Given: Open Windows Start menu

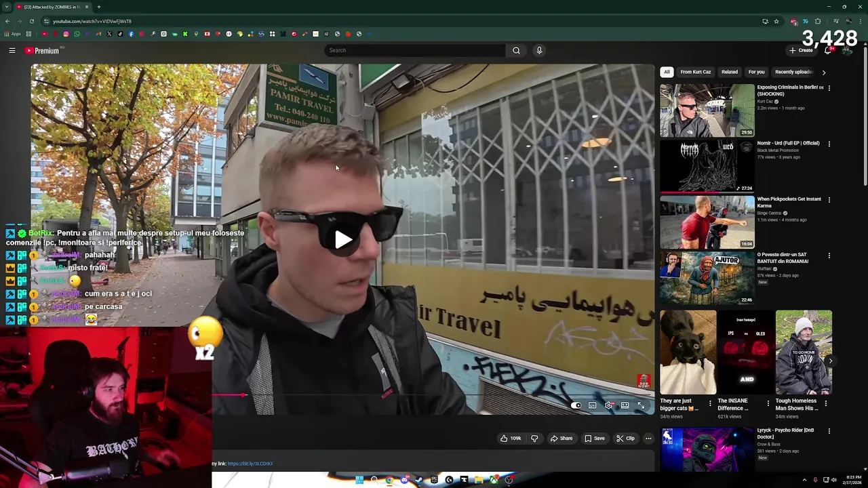Looking at the screenshot, I should coord(359,480).
